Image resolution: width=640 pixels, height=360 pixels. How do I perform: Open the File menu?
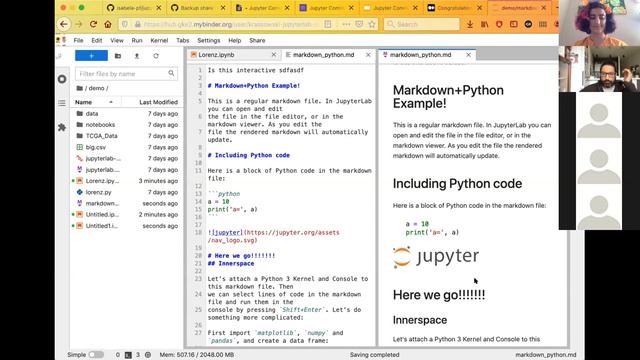click(x=78, y=40)
